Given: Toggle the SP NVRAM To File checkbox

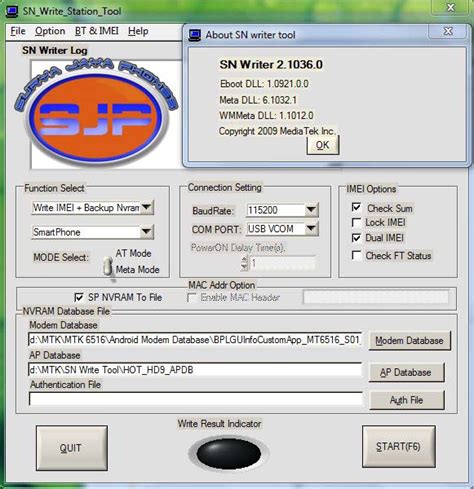Looking at the screenshot, I should [x=79, y=297].
